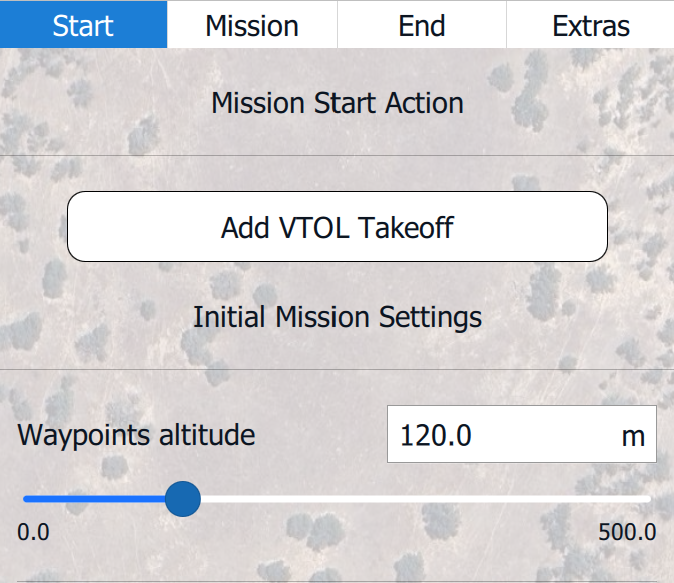Click the Initial Mission Settings heading

pyautogui.click(x=337, y=317)
